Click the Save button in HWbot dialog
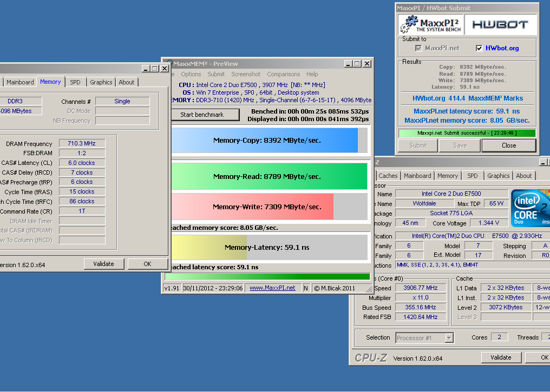Viewport: 550px width, 392px height. (x=460, y=145)
